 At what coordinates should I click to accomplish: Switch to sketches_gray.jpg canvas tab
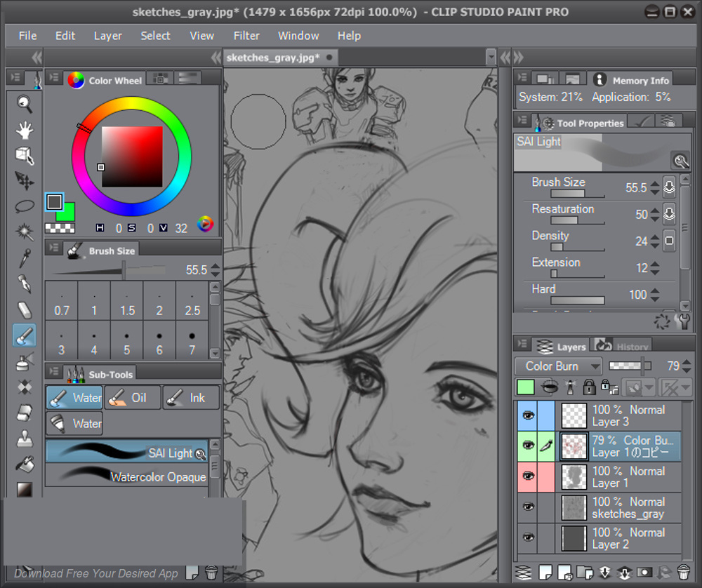pyautogui.click(x=279, y=58)
